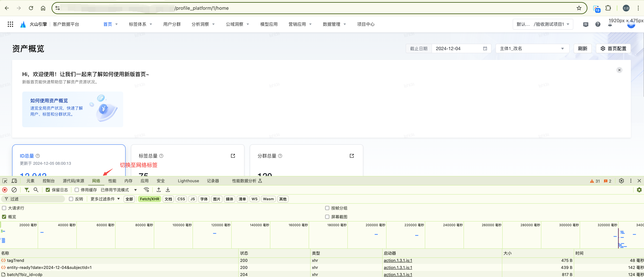
Task: Open 更多过滤条件 dropdown
Action: pyautogui.click(x=105, y=199)
